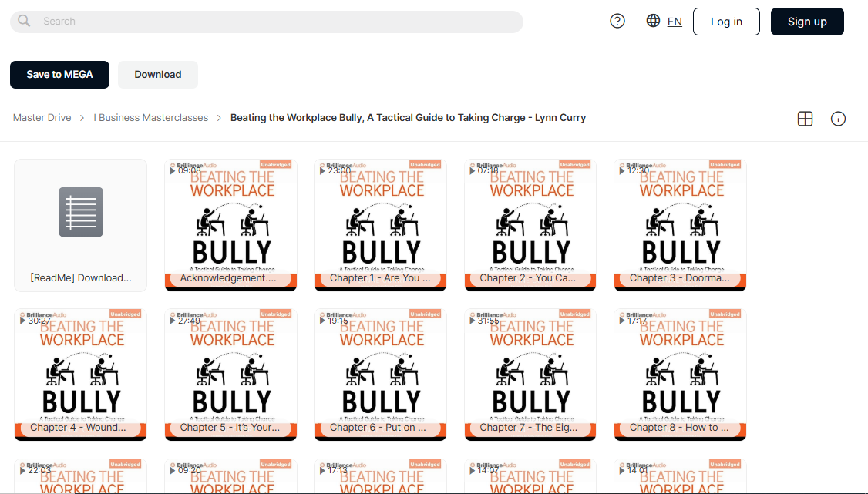The image size is (868, 494).
Task: Open Chapter 5 - It's Your... thumbnail
Action: [230, 375]
